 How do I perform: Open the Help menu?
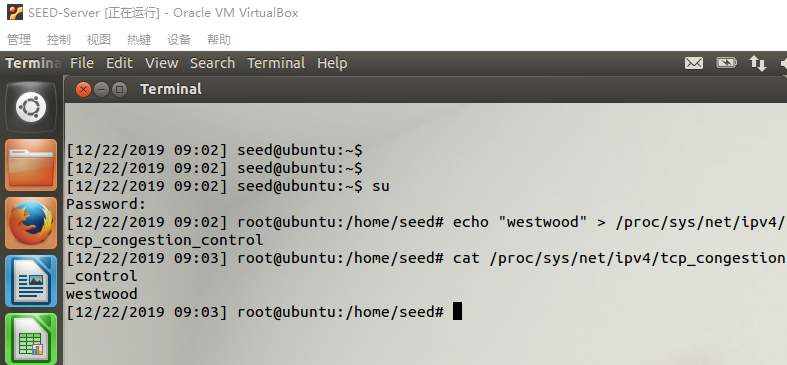(332, 63)
